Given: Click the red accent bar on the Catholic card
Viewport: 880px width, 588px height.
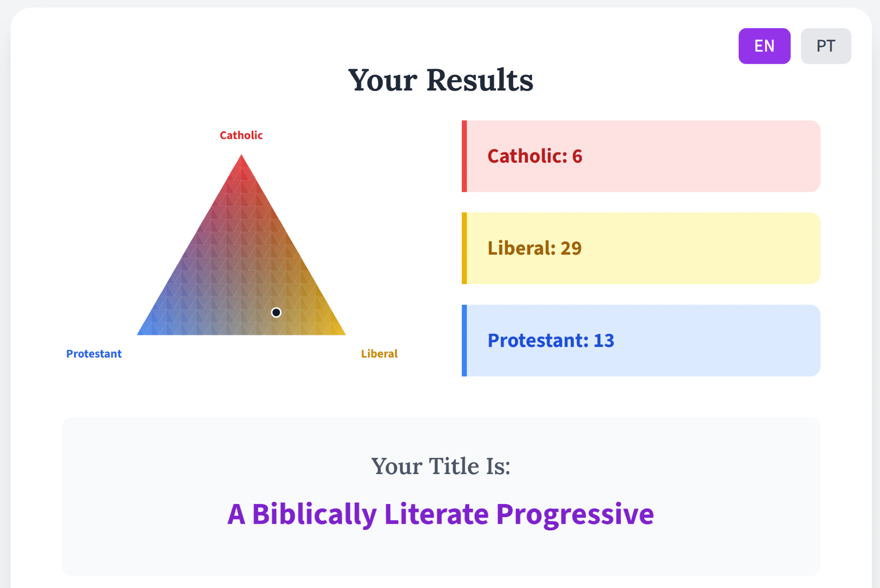Looking at the screenshot, I should [x=464, y=156].
